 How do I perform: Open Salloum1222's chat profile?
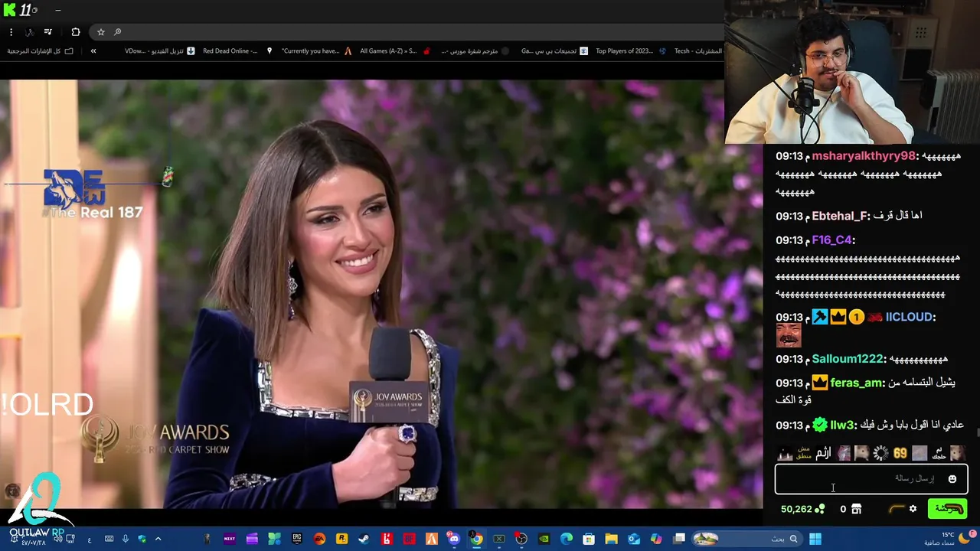tap(848, 359)
